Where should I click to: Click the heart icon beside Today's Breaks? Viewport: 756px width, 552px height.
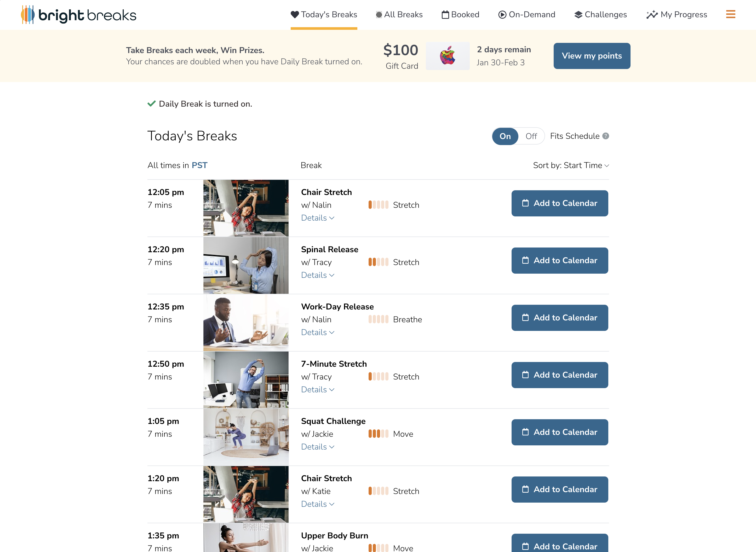(x=294, y=14)
